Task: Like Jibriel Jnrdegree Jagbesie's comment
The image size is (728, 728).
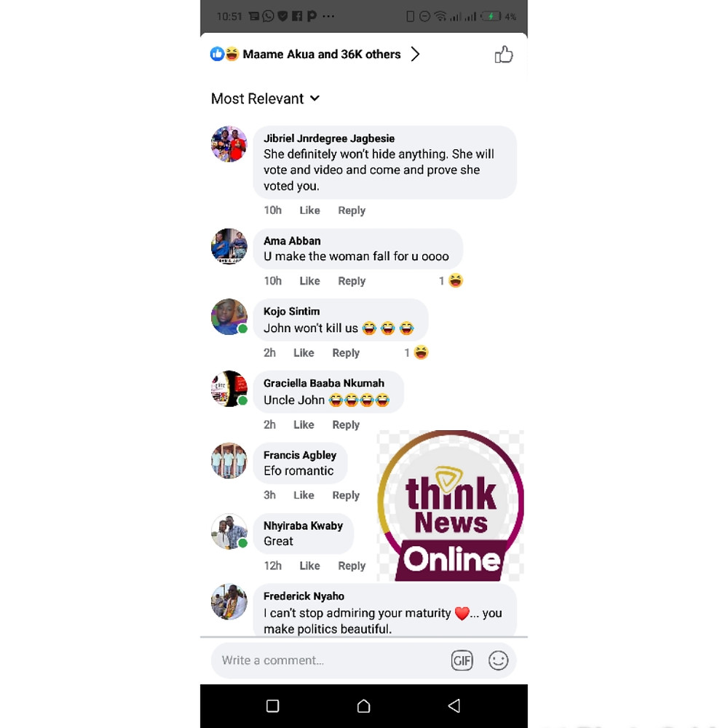Action: pyautogui.click(x=309, y=210)
